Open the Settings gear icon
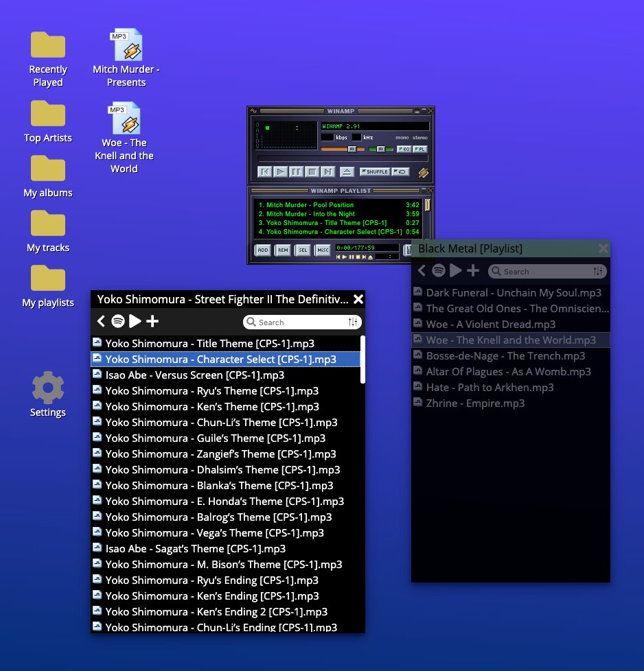 48,394
